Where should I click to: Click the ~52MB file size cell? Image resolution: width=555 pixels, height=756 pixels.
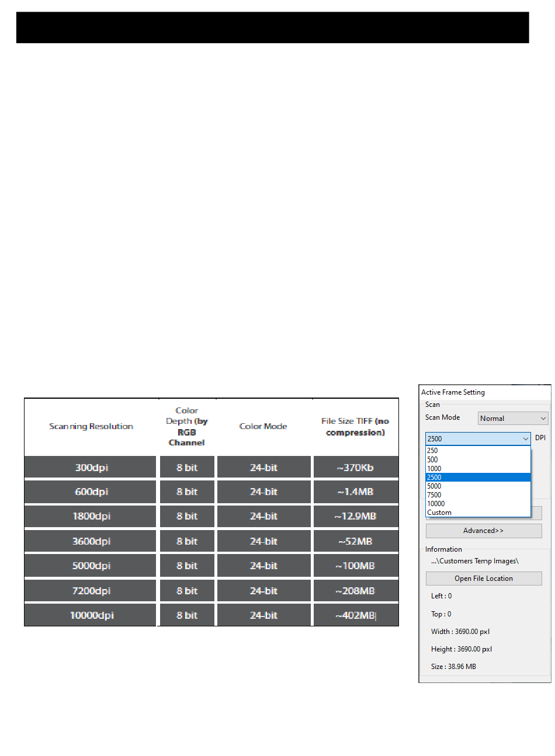356,541
